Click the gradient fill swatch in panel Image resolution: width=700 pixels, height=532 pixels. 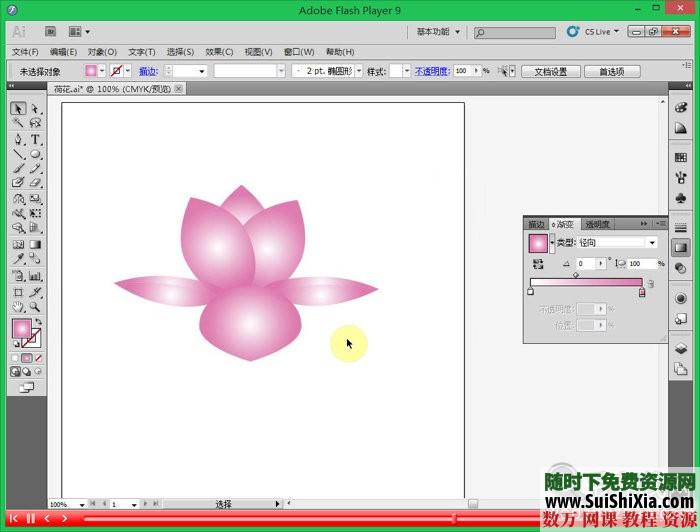point(538,243)
